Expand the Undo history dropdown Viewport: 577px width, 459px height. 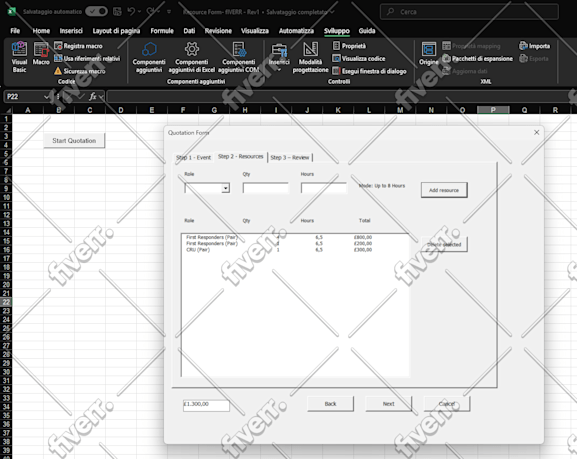coord(139,12)
